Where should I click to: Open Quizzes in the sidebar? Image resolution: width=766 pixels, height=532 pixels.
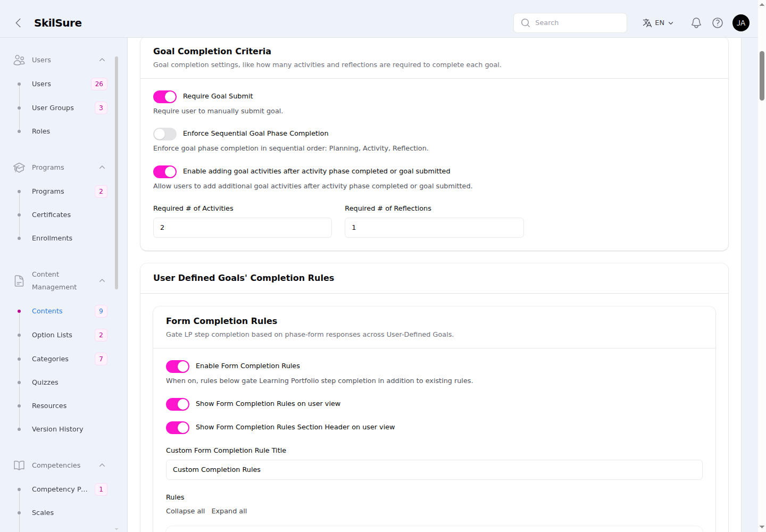pyautogui.click(x=45, y=383)
